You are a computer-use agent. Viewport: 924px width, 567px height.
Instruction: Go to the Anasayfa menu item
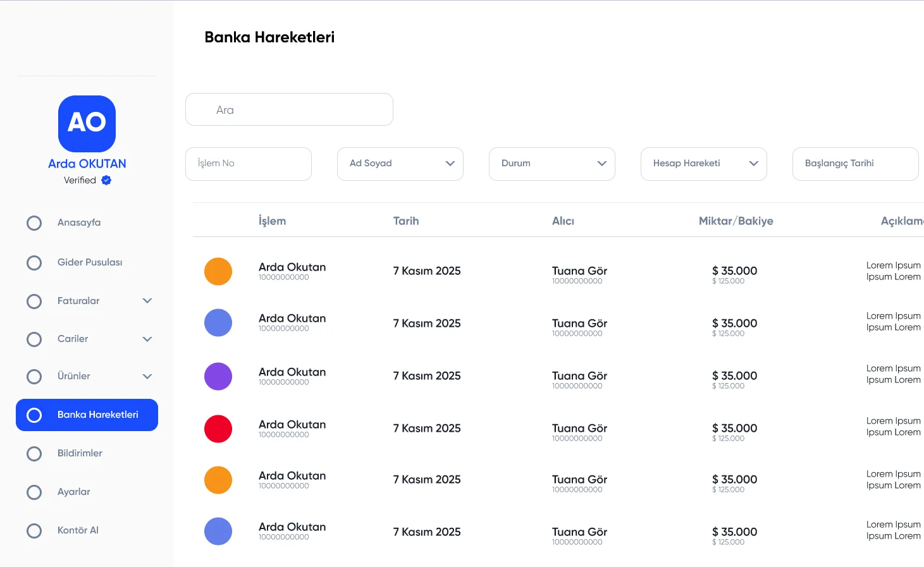click(x=79, y=223)
